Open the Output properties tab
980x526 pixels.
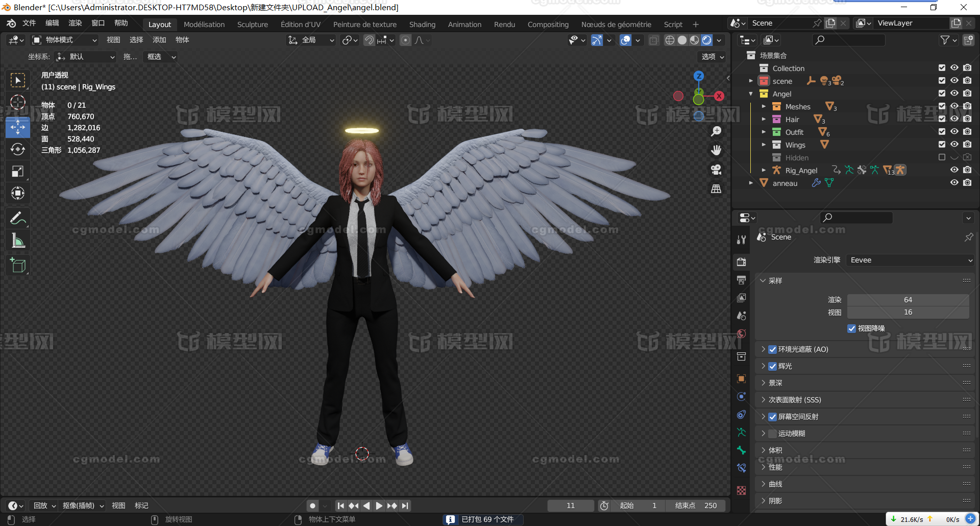coord(742,280)
